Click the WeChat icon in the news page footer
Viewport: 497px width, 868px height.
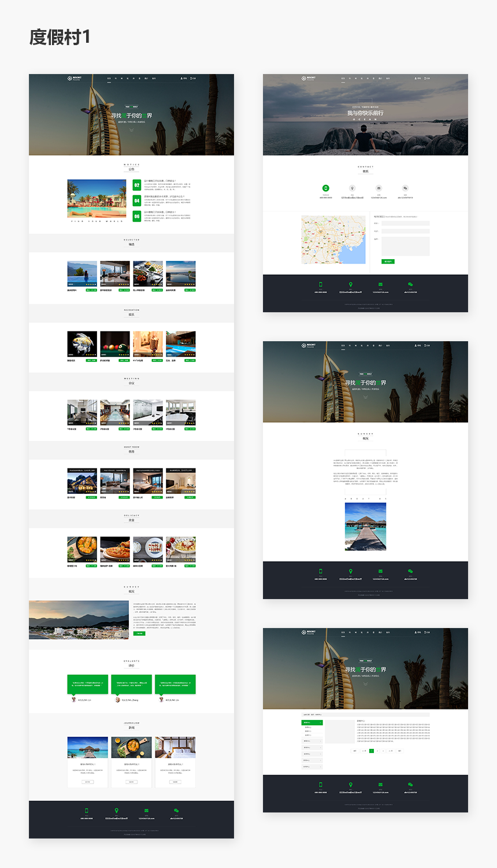(410, 785)
